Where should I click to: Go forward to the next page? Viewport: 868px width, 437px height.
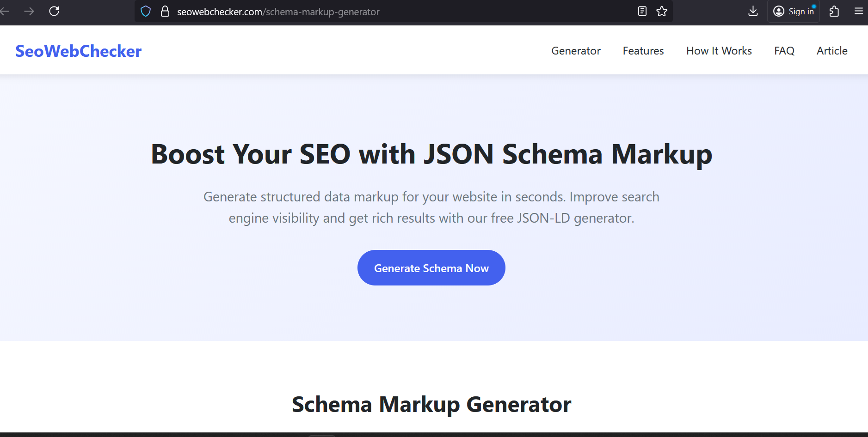(x=29, y=11)
